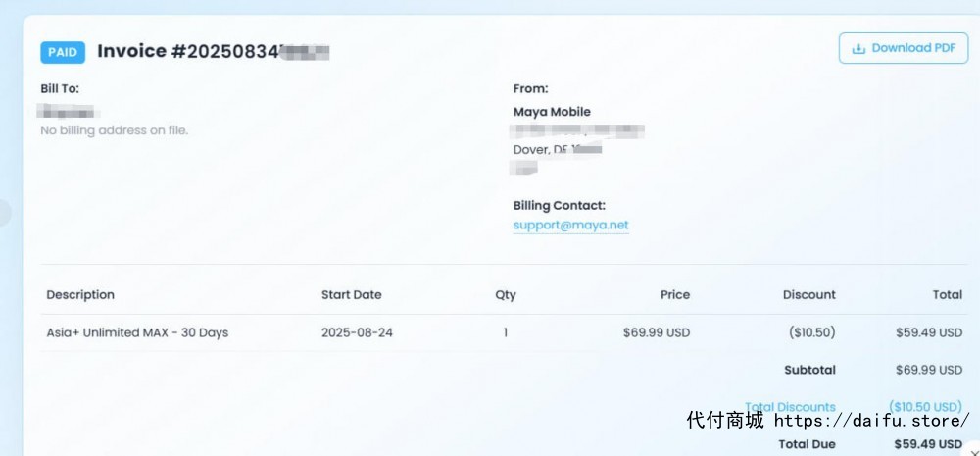This screenshot has width=980, height=456.
Task: Click the Total column header
Action: tap(948, 294)
